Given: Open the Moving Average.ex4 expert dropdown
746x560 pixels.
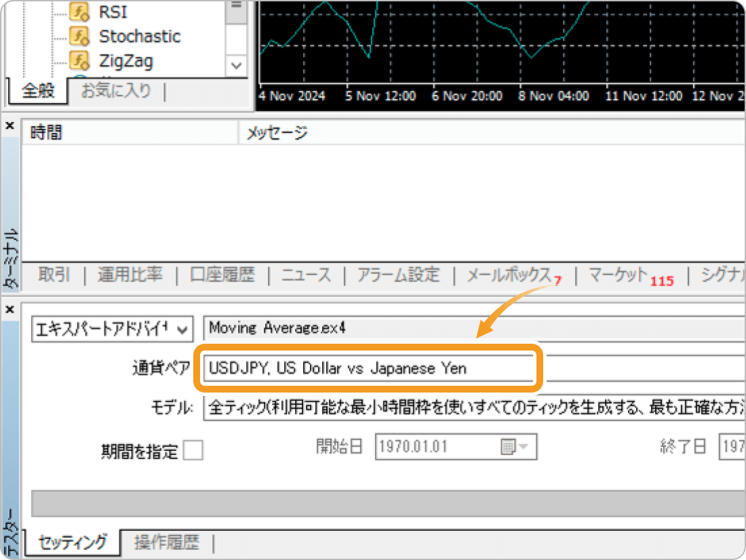Looking at the screenshot, I should (474, 328).
